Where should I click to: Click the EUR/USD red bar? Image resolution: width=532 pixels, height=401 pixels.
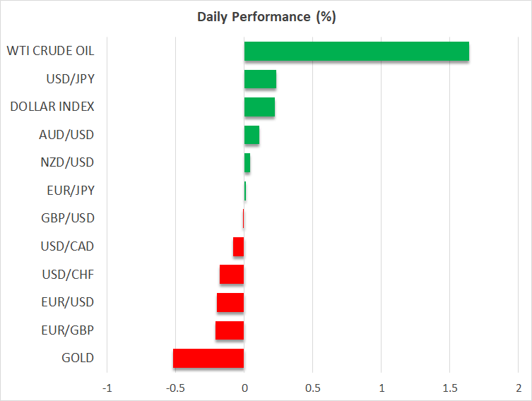tap(230, 302)
